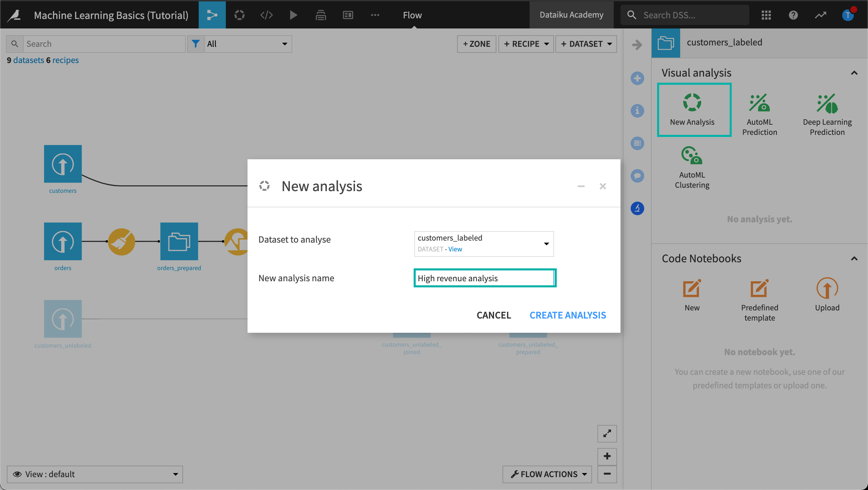
Task: Click the plus Actions side tab icon
Action: click(637, 78)
